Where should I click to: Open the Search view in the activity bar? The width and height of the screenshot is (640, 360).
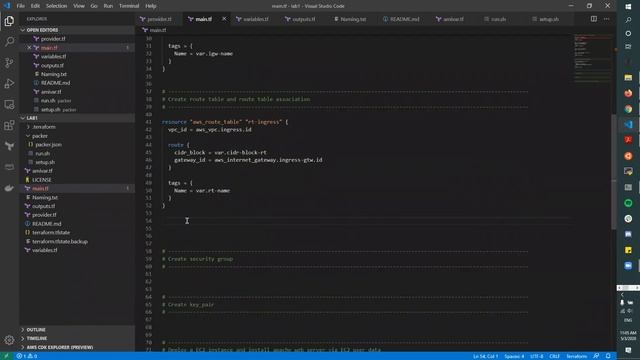click(9, 41)
